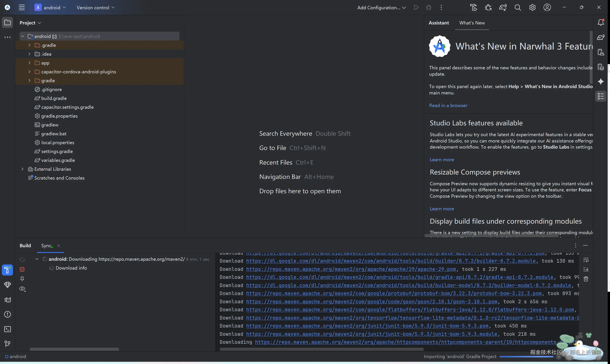Open the Notifications bell icon
This screenshot has height=364, width=610.
point(601,23)
